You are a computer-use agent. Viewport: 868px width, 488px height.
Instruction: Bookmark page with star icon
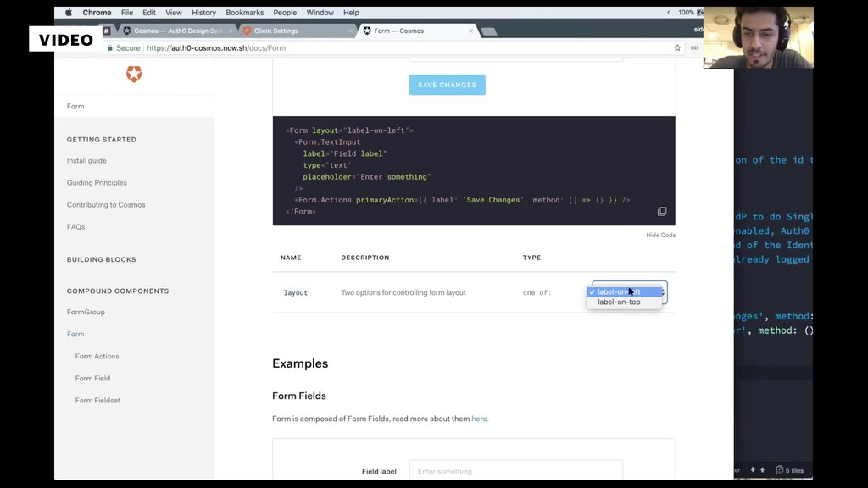[677, 48]
